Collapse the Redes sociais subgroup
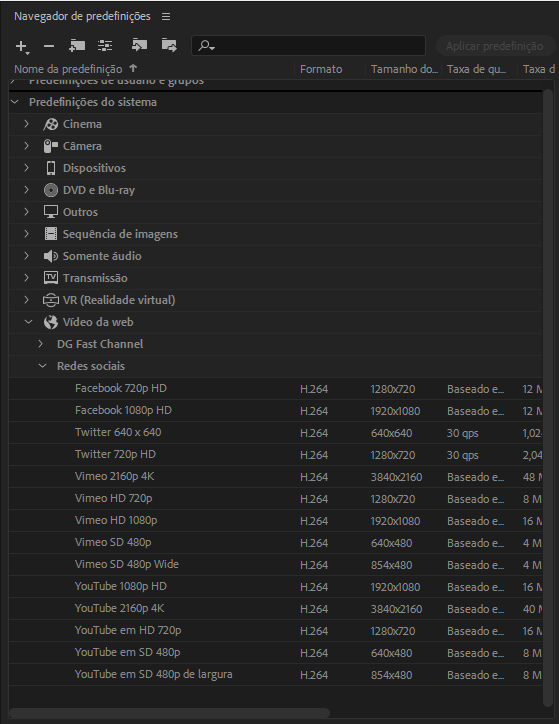The image size is (559, 724). 42,366
